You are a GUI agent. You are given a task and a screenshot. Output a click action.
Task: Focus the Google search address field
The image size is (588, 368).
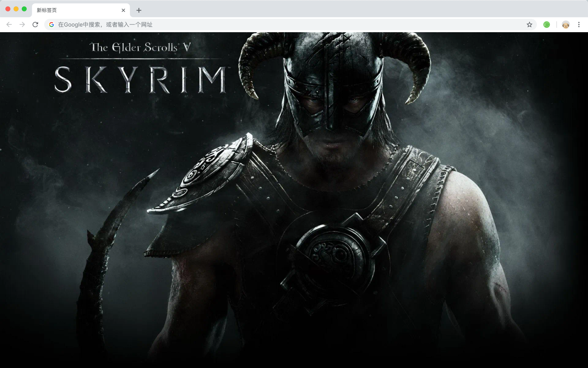(290, 24)
